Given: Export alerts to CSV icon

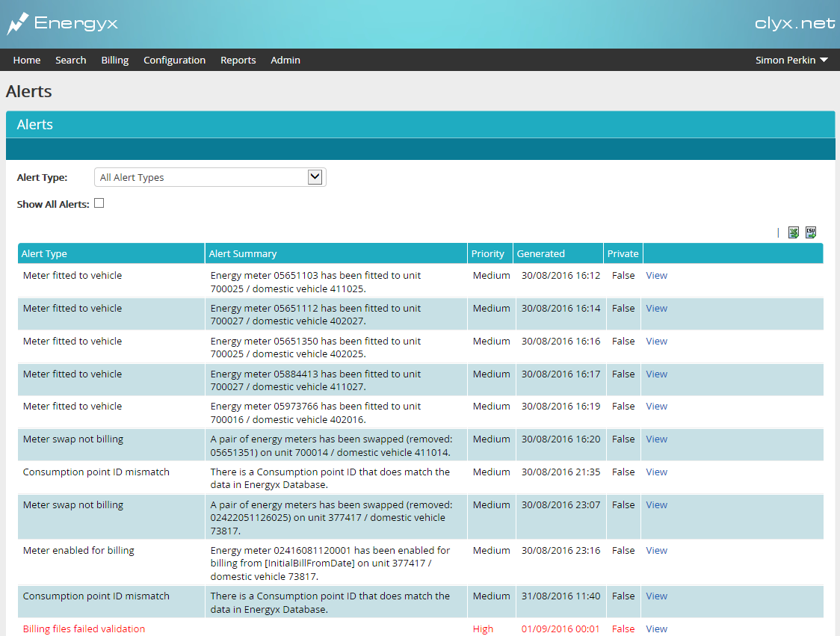Looking at the screenshot, I should (811, 232).
